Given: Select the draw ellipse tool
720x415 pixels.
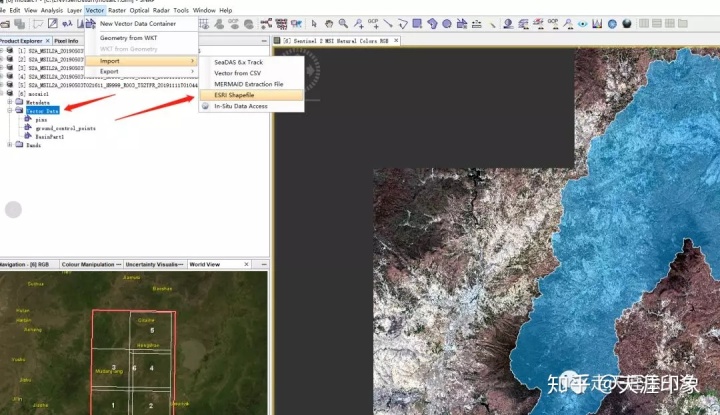Looking at the screenshot, I should tap(447, 23).
